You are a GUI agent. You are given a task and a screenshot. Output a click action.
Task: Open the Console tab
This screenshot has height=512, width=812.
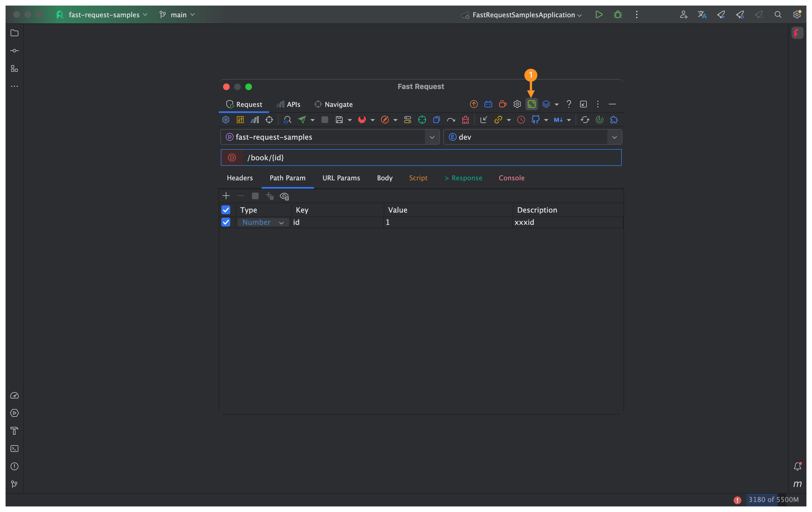pos(511,178)
